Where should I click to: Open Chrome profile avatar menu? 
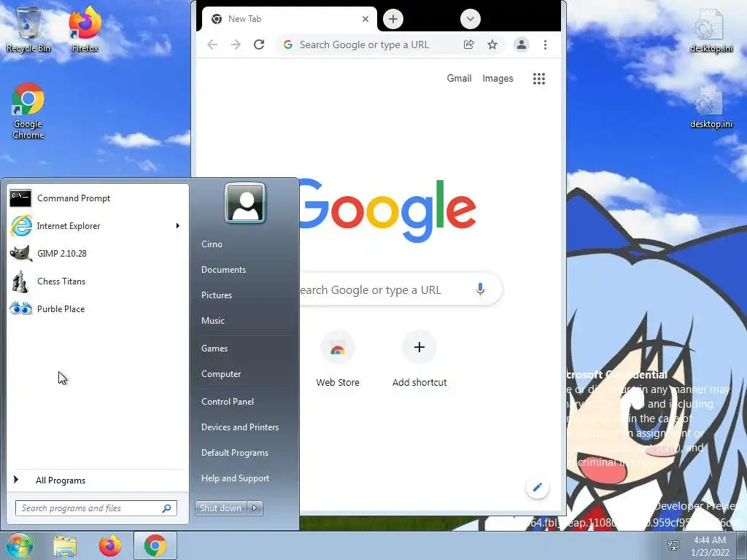pyautogui.click(x=521, y=44)
